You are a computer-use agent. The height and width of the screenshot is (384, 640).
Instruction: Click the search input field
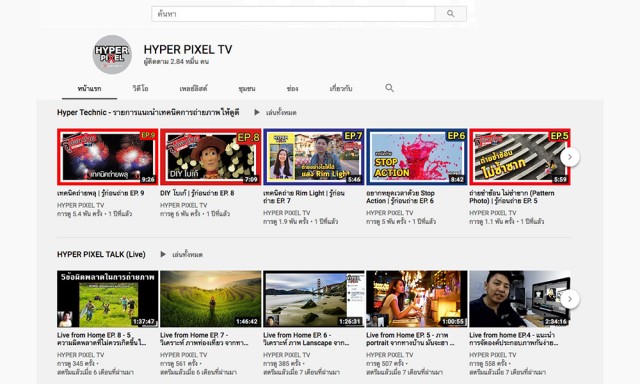pos(293,14)
